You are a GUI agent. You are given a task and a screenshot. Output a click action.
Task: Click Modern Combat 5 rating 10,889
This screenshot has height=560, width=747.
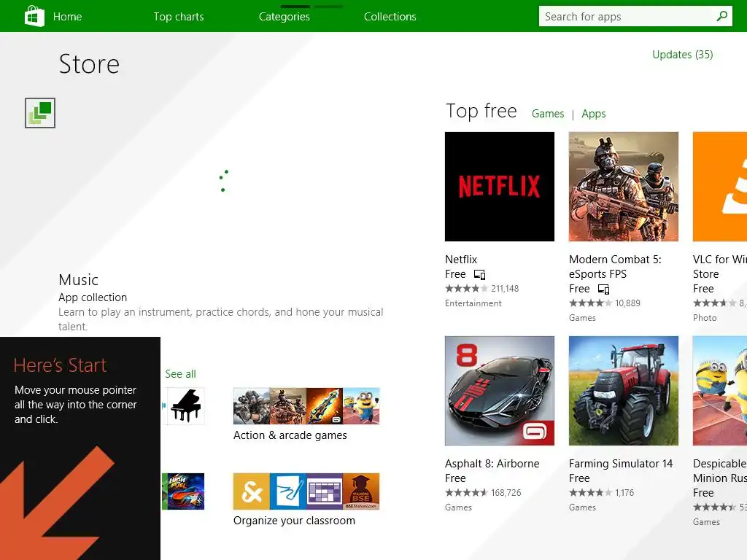click(x=605, y=303)
